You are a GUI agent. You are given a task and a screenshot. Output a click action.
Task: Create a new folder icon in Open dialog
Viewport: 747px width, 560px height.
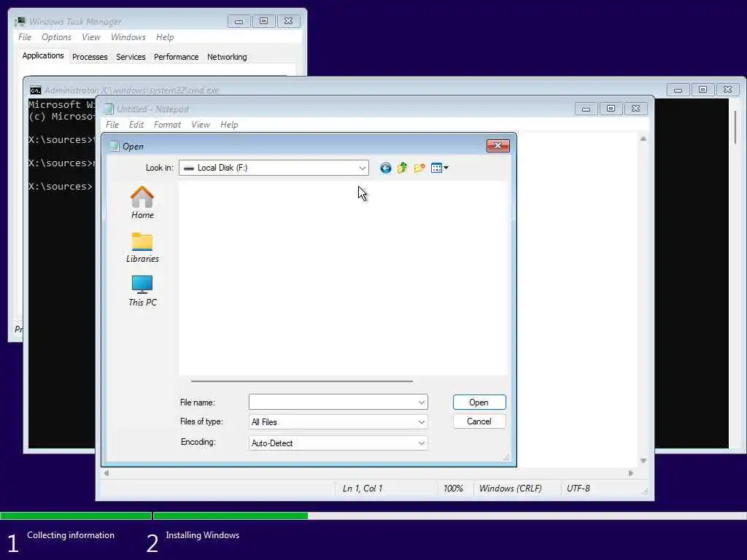coord(419,168)
